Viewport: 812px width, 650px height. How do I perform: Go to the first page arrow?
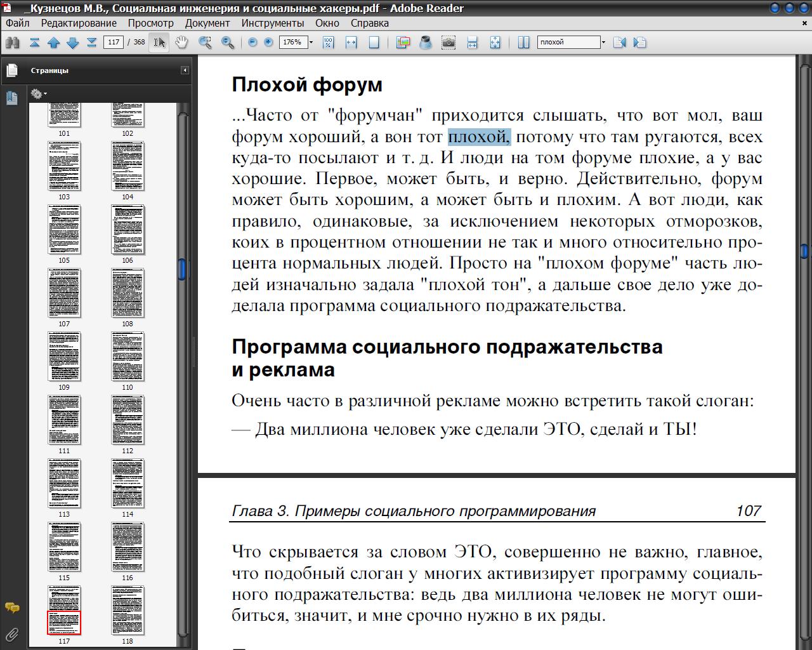pos(35,43)
